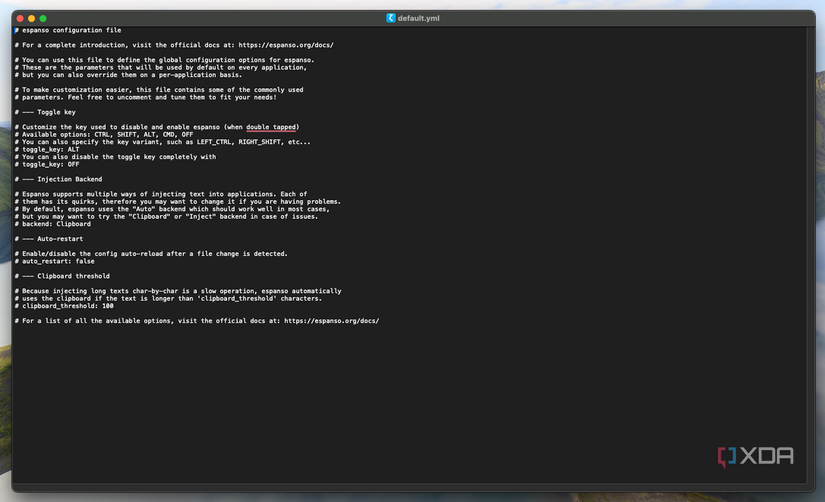Viewport: 825px width, 502px height.
Task: Click the underlined words 'double tapped'
Action: tap(271, 127)
